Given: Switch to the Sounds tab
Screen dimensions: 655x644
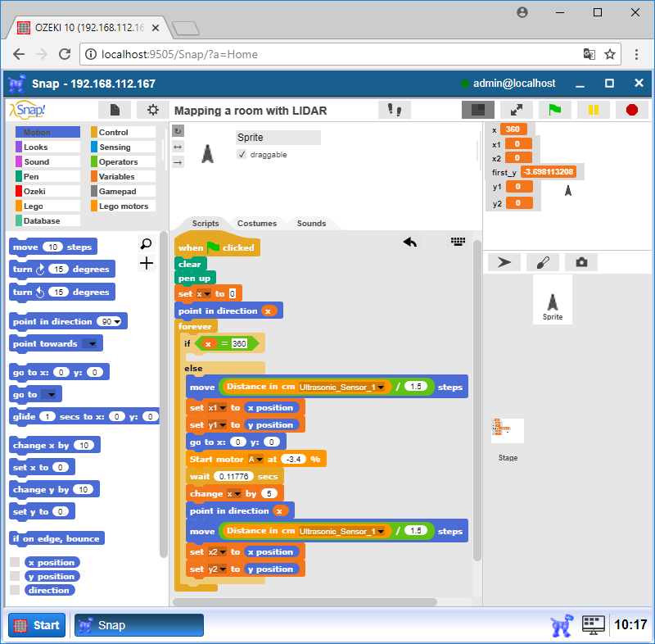Looking at the screenshot, I should 311,223.
